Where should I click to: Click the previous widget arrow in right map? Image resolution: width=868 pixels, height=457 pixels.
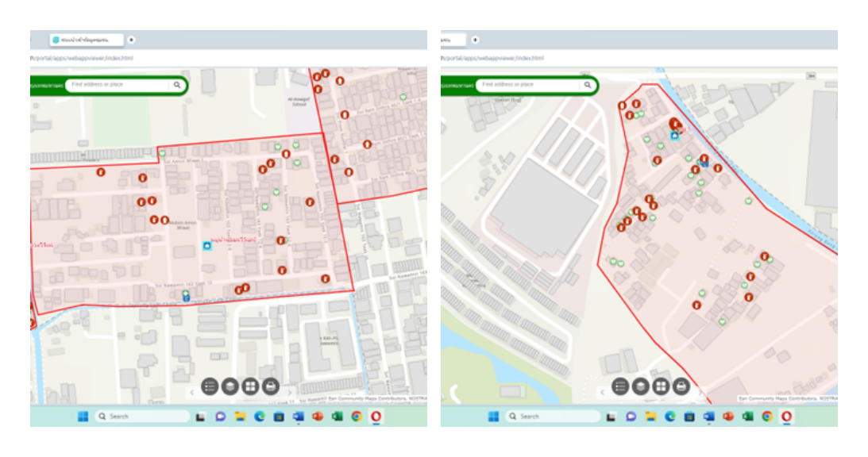pyautogui.click(x=602, y=392)
